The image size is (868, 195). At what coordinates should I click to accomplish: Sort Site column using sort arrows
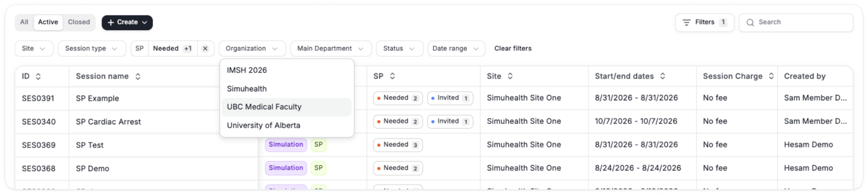pos(510,76)
